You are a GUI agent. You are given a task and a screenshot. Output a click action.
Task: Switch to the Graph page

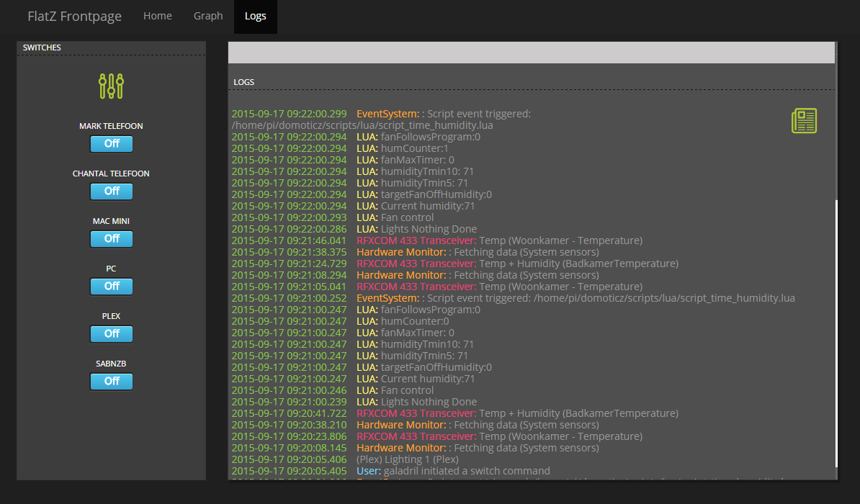click(x=208, y=16)
